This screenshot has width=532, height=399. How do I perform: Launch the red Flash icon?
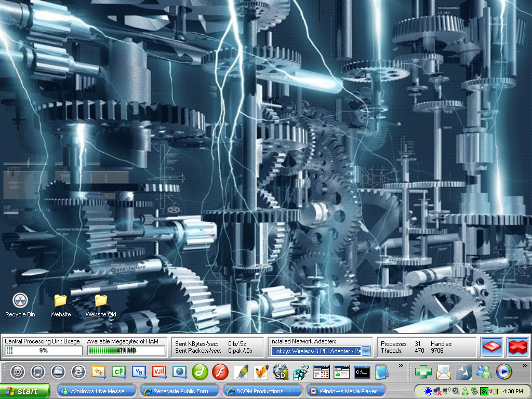pos(220,371)
